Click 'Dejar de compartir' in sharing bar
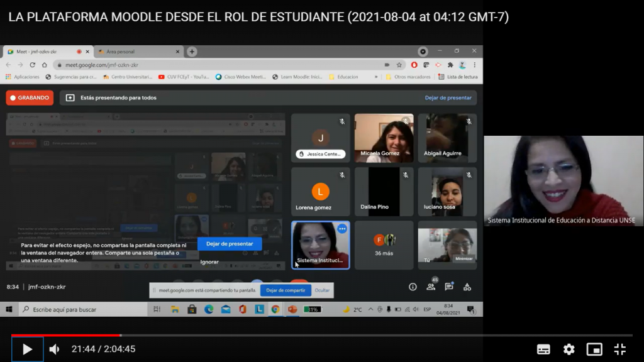The image size is (644, 362). [286, 290]
